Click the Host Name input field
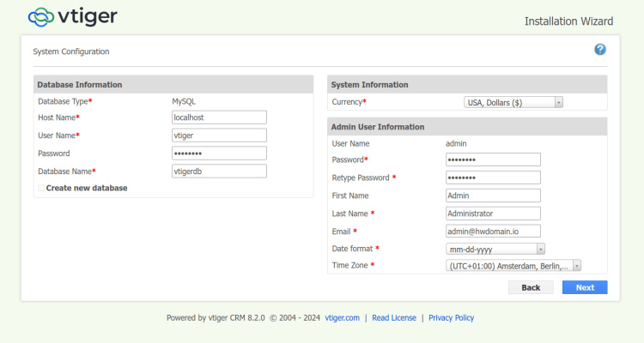644x343 pixels. (219, 117)
